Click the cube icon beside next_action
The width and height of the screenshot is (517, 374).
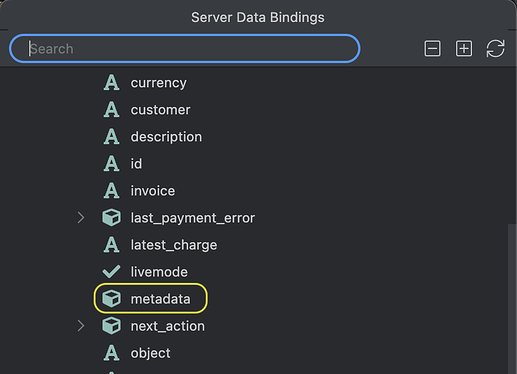point(111,326)
